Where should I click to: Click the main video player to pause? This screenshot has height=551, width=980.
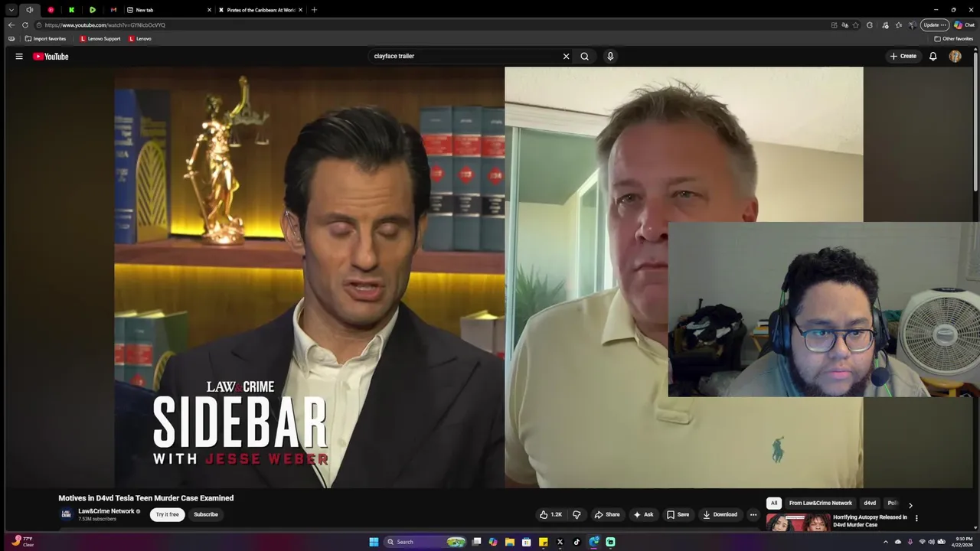coord(488,277)
